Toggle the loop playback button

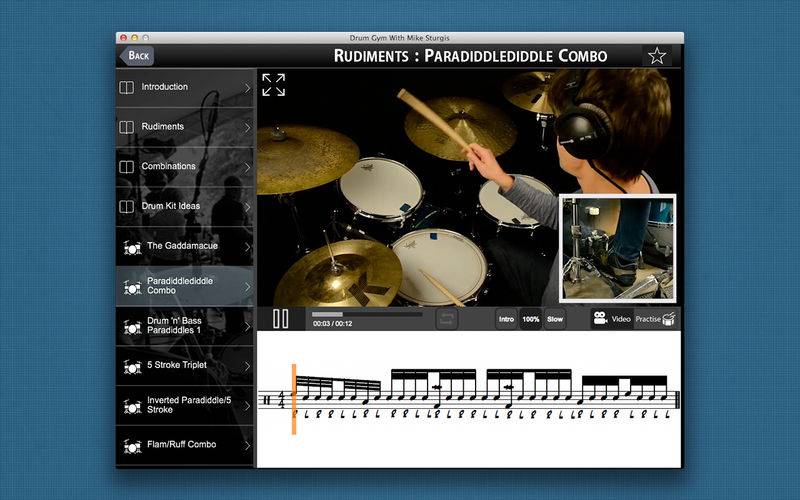point(447,319)
